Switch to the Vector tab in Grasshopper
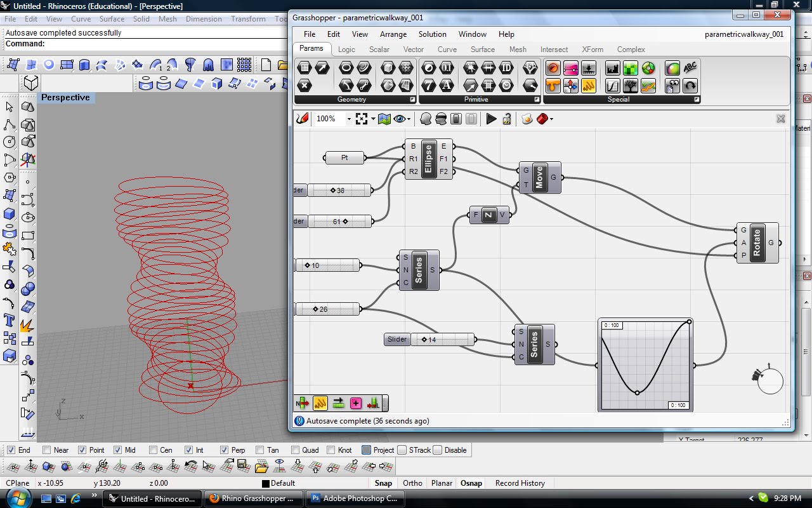The width and height of the screenshot is (812, 508). click(x=413, y=49)
